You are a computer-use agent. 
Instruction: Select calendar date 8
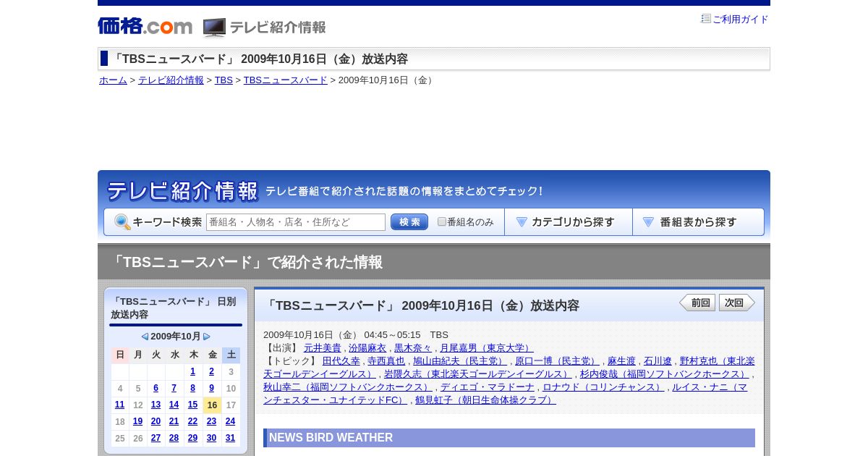pyautogui.click(x=193, y=389)
